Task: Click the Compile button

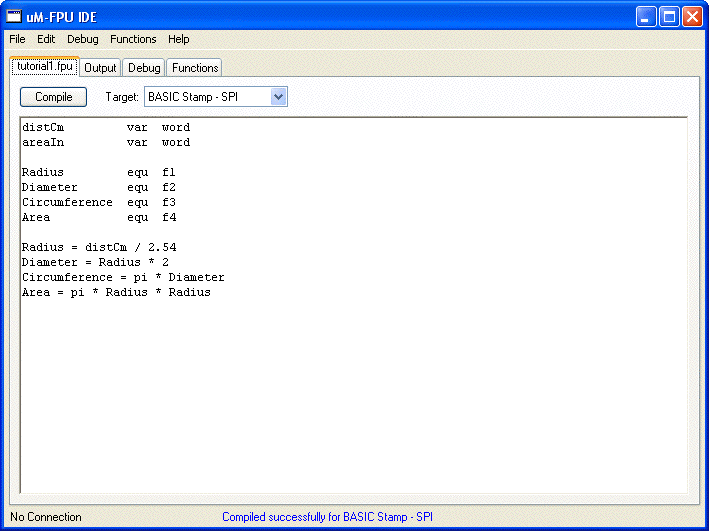Action: [53, 97]
